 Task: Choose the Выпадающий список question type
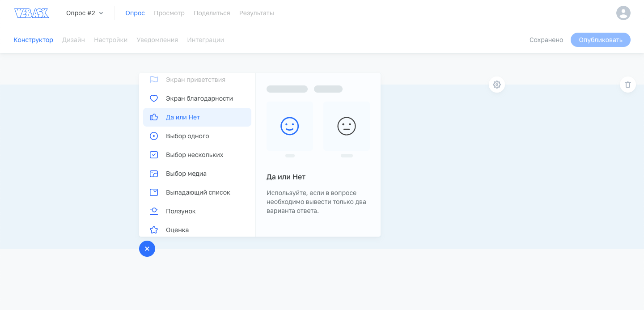[198, 192]
